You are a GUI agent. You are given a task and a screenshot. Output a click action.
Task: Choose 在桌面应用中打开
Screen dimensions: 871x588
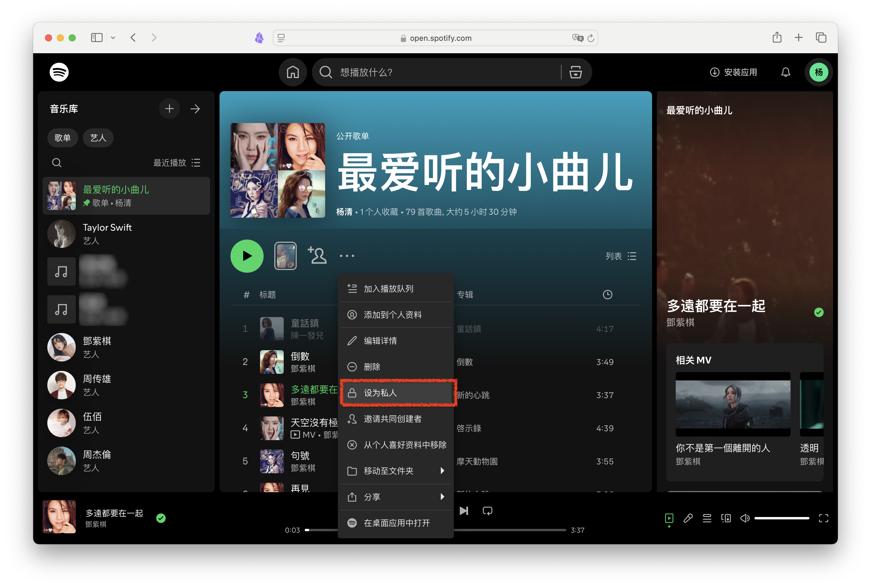tap(396, 523)
